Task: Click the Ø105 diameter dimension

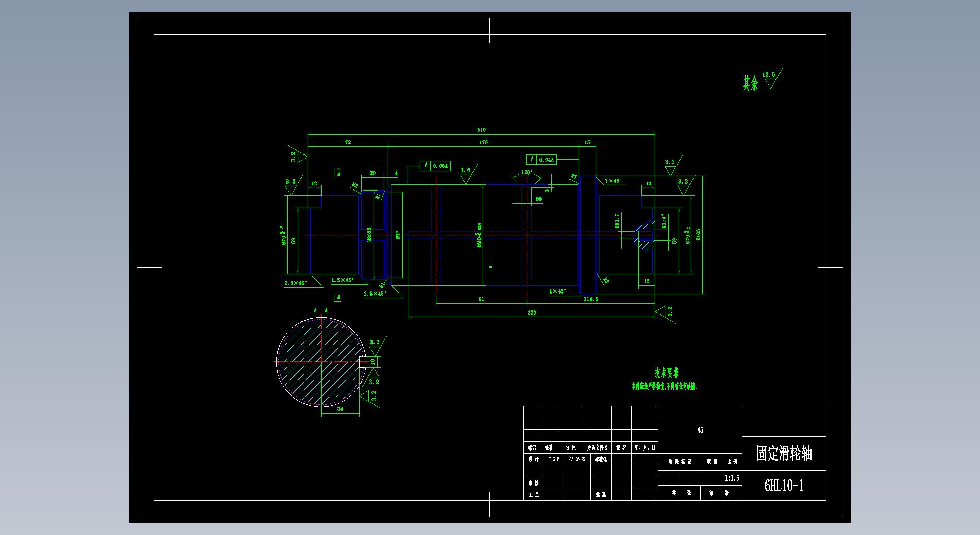Action: point(699,235)
